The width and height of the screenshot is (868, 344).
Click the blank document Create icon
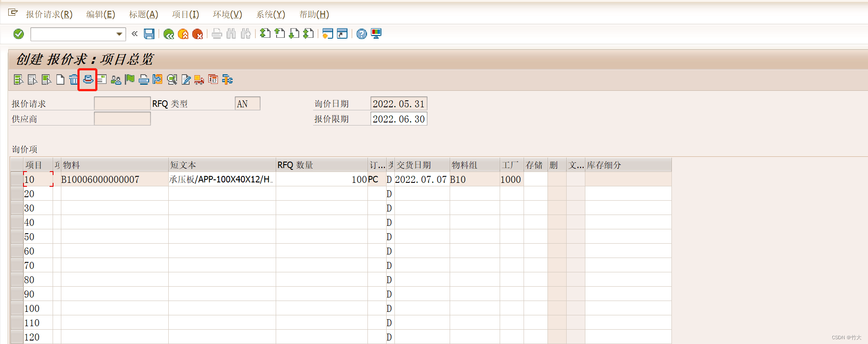tap(60, 79)
